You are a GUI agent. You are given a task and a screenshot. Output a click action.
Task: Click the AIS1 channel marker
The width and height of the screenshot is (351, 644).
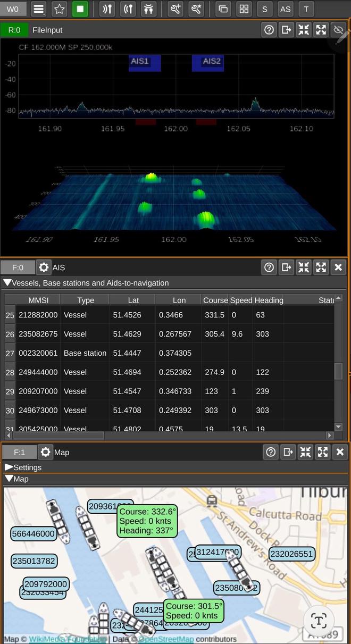tap(145, 63)
